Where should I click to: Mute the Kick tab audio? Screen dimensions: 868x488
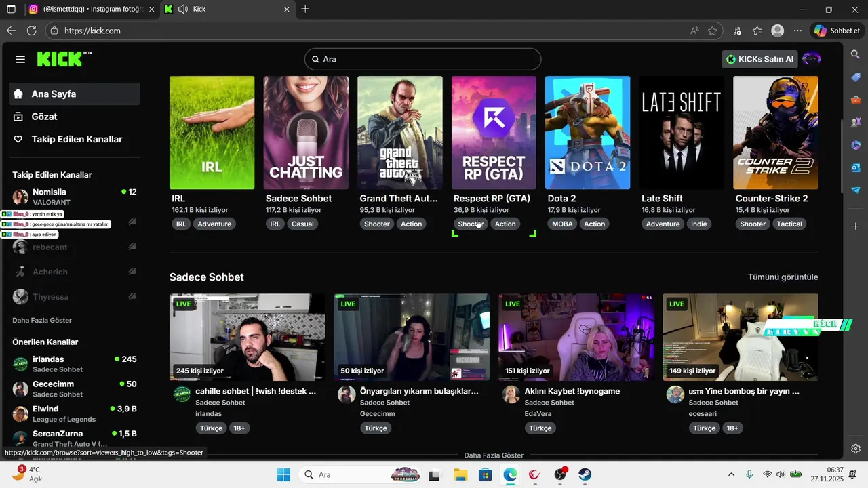tap(182, 9)
